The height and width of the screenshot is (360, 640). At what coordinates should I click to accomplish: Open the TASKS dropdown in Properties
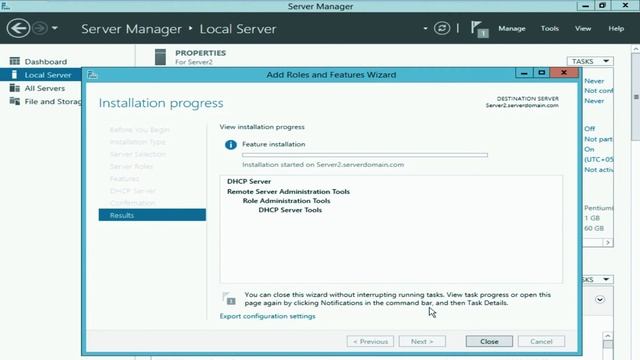(x=590, y=61)
